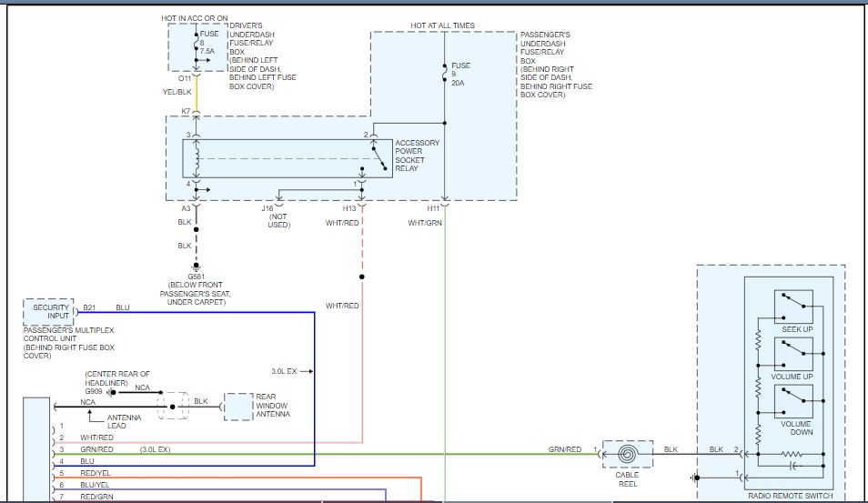Click the Hot At All Times heading
This screenshot has width=868, height=503.
pos(443,25)
